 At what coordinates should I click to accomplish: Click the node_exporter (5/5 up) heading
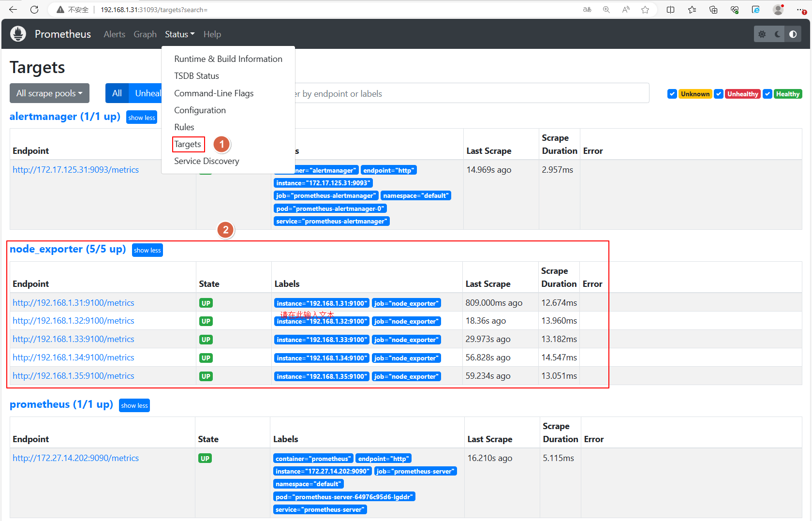(68, 249)
